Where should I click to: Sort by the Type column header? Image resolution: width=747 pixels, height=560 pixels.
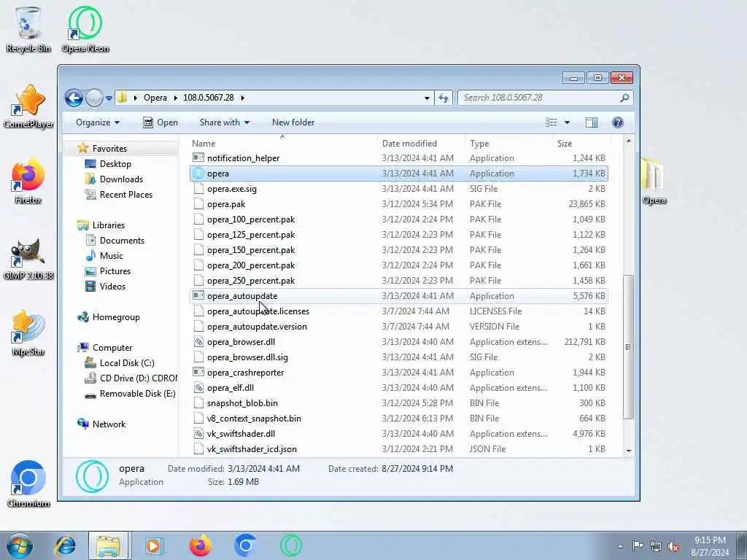pos(509,144)
